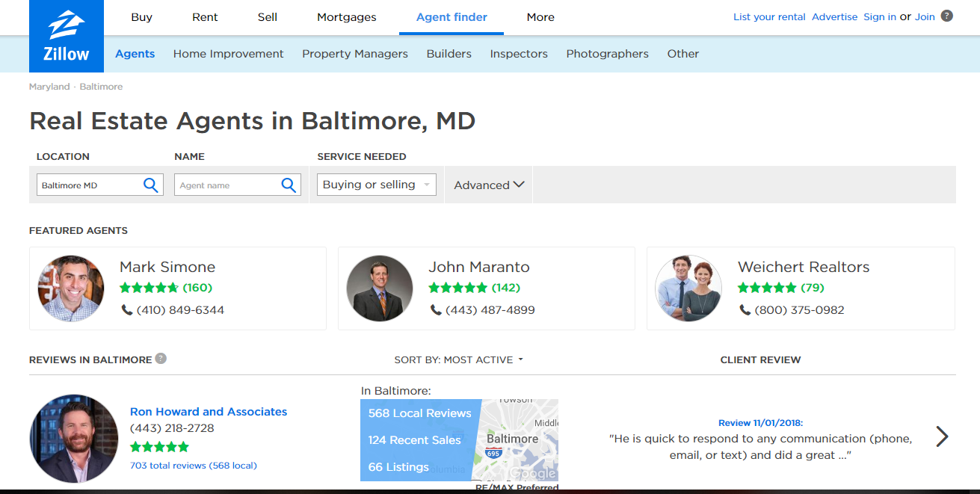The height and width of the screenshot is (494, 980).
Task: Select the Home Improvement tab
Action: [229, 54]
